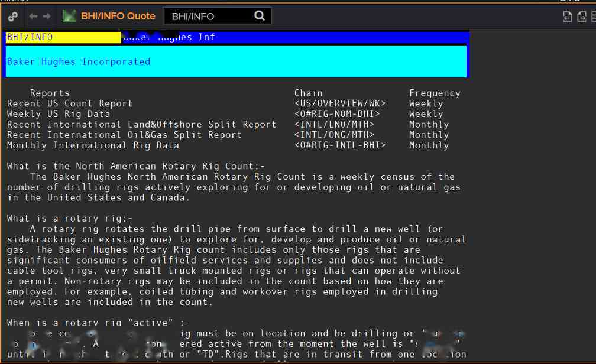The image size is (596, 364).
Task: Click Recent International Land&Offshore Split Report
Action: pyautogui.click(x=142, y=124)
